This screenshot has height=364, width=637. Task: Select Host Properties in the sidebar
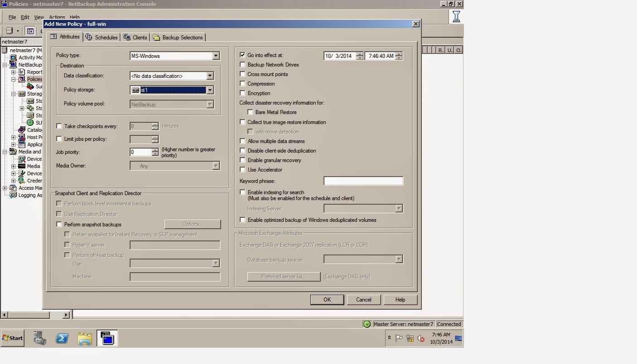[34, 137]
